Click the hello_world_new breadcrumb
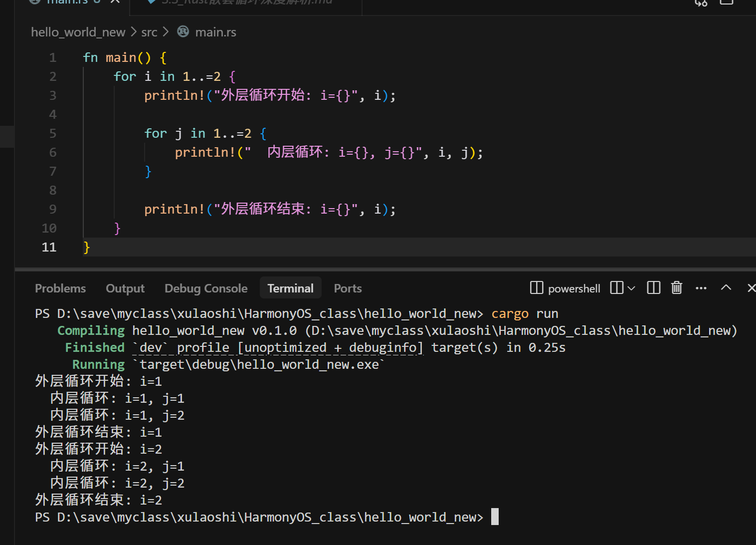 78,32
